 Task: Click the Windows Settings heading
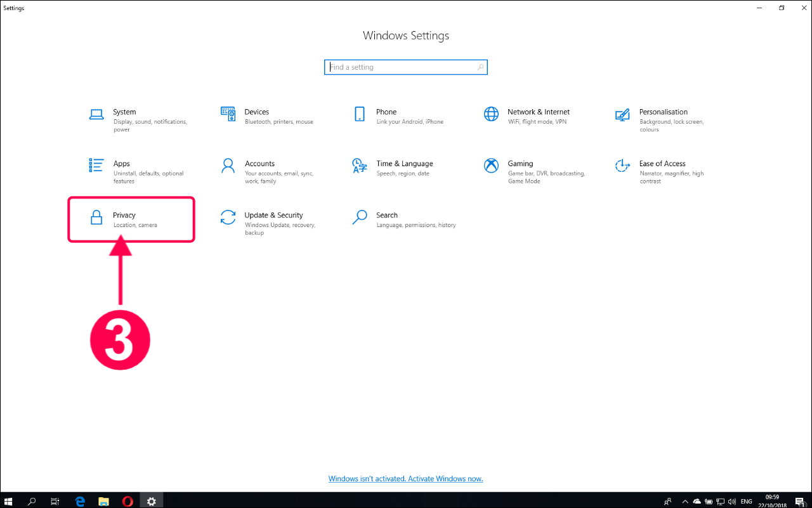point(406,36)
